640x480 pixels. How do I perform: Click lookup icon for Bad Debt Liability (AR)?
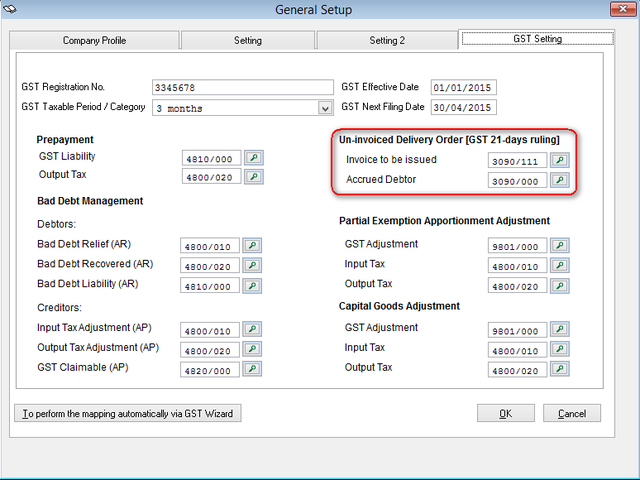(x=253, y=285)
